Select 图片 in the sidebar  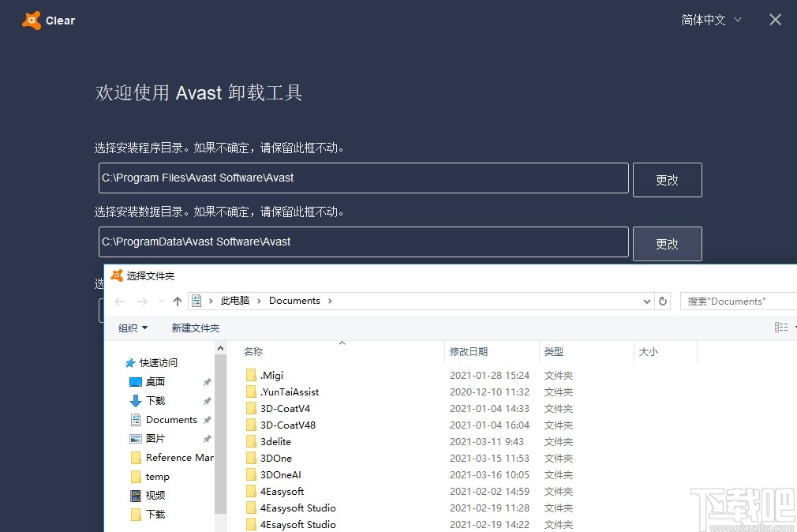pos(155,438)
